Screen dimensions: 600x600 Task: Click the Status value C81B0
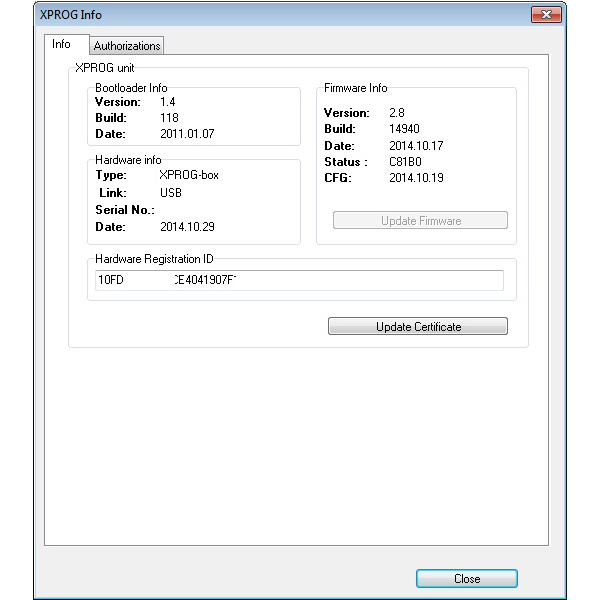(x=405, y=162)
